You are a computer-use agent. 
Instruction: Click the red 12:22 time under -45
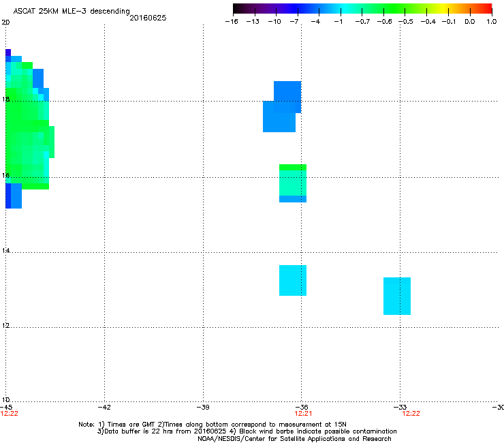(x=10, y=414)
